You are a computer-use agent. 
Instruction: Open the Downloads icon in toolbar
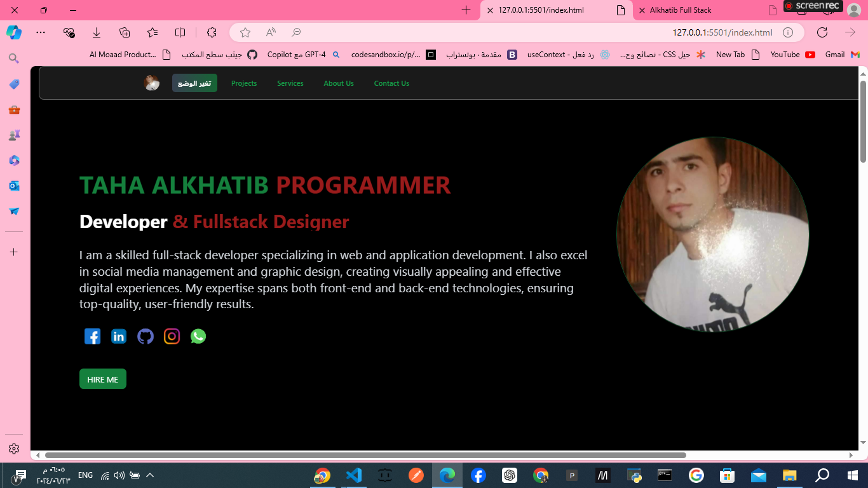click(x=97, y=32)
